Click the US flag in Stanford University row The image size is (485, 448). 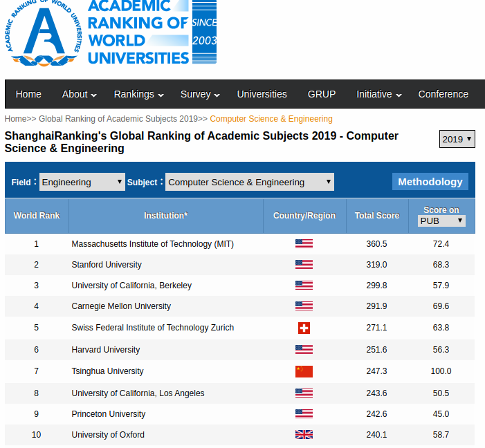(x=304, y=265)
